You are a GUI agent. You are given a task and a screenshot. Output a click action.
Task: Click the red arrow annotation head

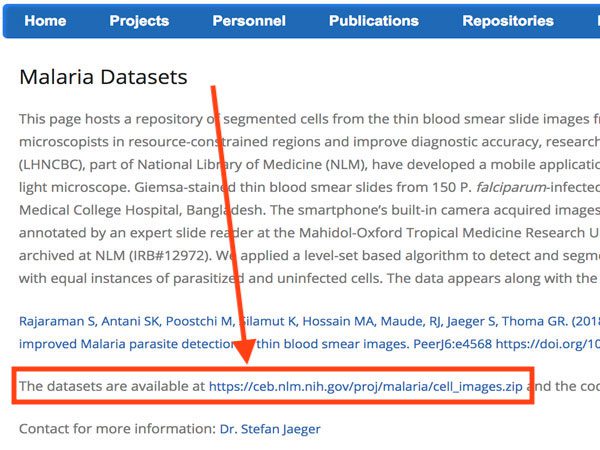(x=245, y=351)
